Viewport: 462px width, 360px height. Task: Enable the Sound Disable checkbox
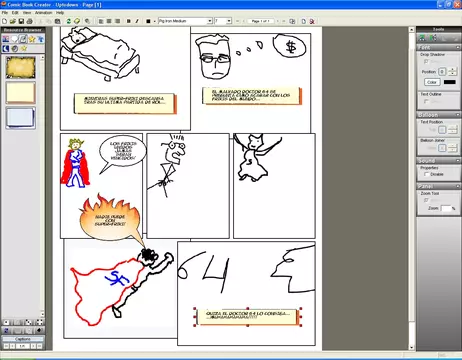[x=426, y=174]
